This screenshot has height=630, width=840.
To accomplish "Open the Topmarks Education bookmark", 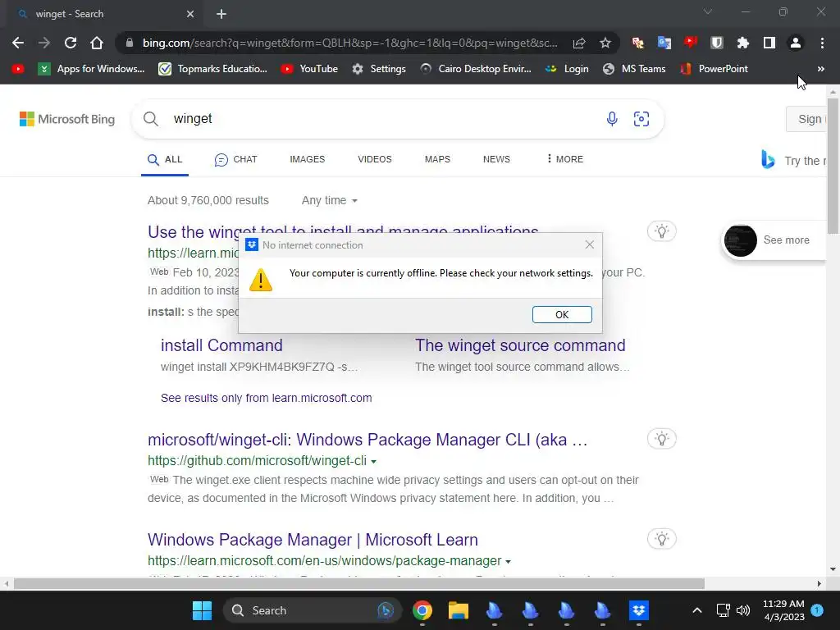I will coord(213,69).
